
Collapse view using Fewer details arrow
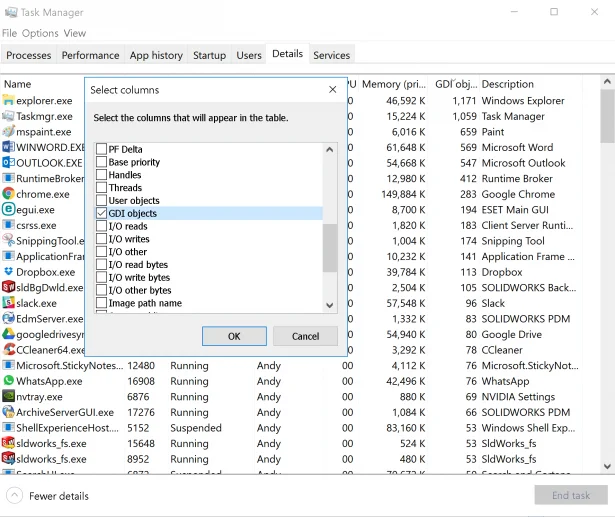[14, 496]
